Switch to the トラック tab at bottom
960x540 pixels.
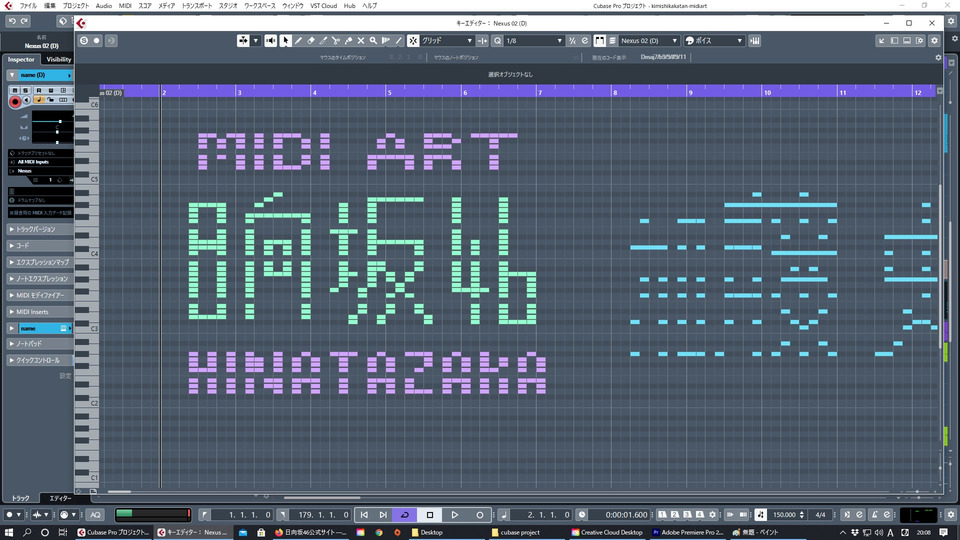[x=20, y=498]
